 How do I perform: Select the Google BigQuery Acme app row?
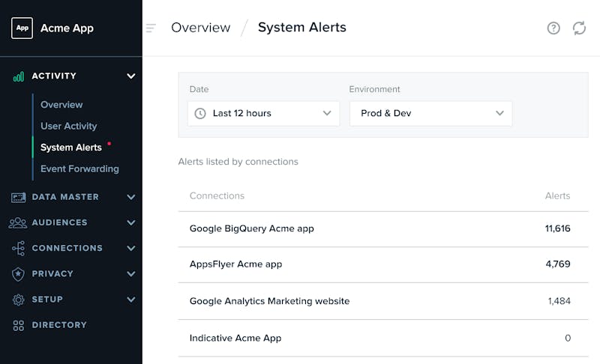[383, 228]
